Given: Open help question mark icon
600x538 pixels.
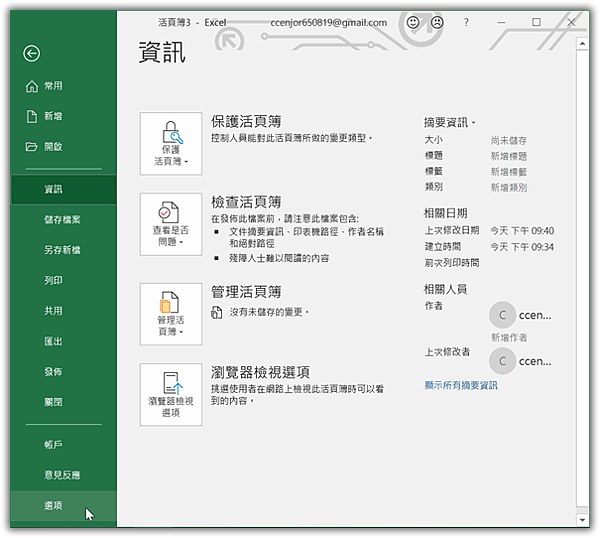Looking at the screenshot, I should click(466, 23).
